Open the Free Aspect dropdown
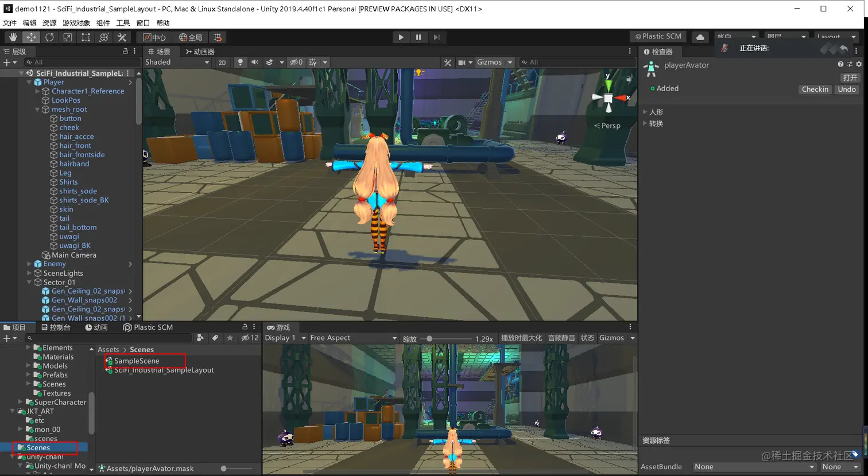The width and height of the screenshot is (868, 476). [353, 338]
